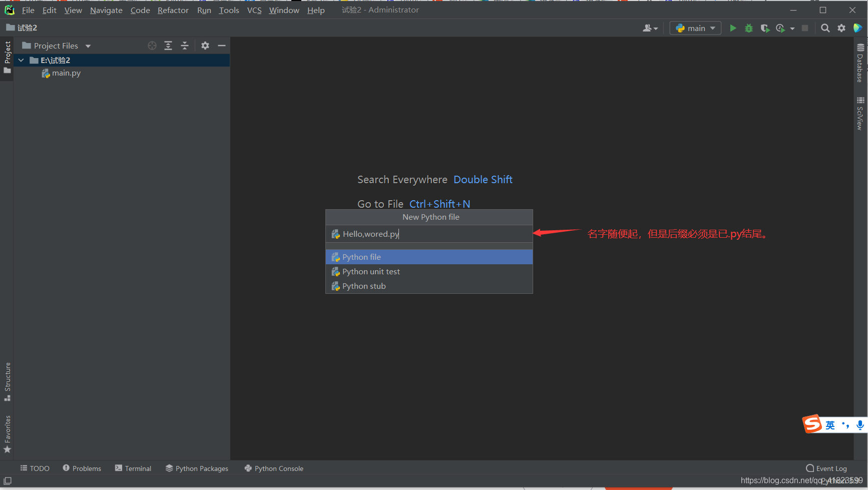This screenshot has height=490, width=868.
Task: Open Search Everywhere magnifier icon
Action: click(x=825, y=28)
